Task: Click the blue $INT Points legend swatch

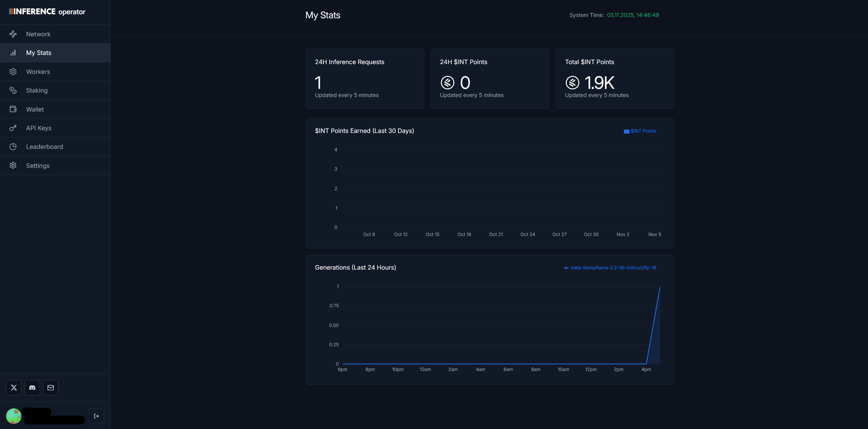Action: (626, 132)
